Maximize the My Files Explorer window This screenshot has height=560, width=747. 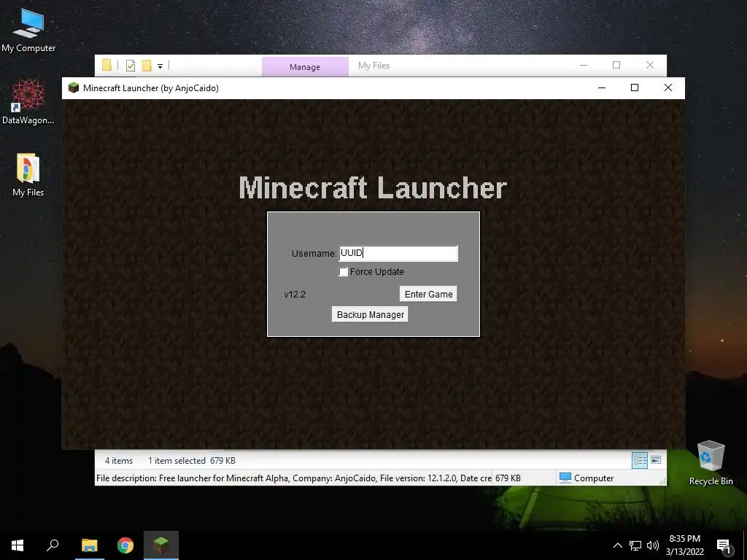pos(616,65)
